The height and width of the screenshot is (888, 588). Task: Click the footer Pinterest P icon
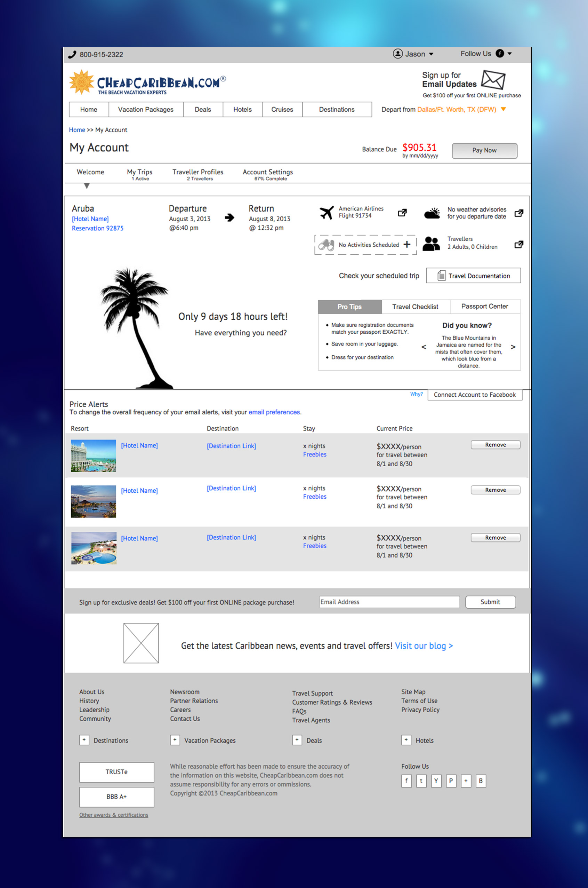[x=451, y=781]
